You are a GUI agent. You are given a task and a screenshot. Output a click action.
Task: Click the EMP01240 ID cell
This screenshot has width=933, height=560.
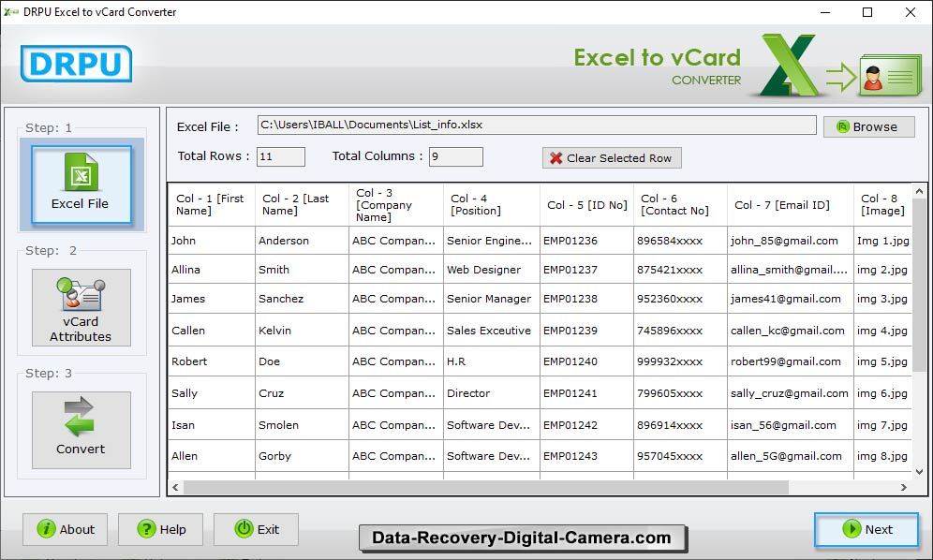pyautogui.click(x=586, y=361)
